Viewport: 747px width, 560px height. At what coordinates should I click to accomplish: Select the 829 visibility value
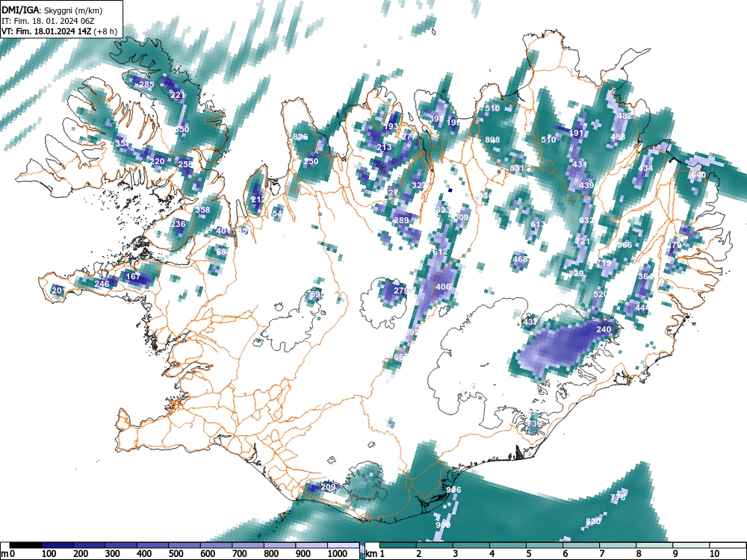point(576,273)
